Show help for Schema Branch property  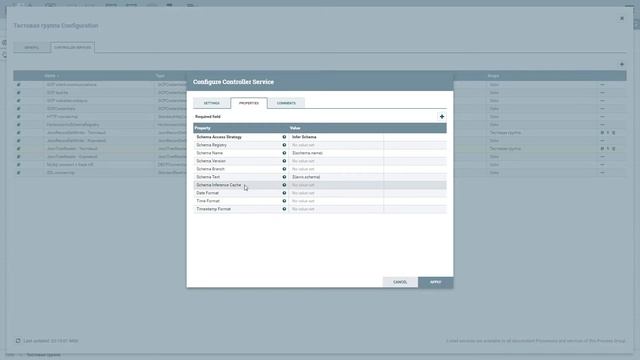pos(284,169)
